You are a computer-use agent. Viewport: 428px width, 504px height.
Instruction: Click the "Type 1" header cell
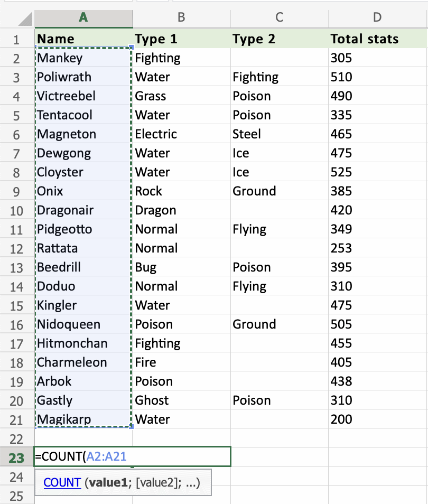point(181,39)
